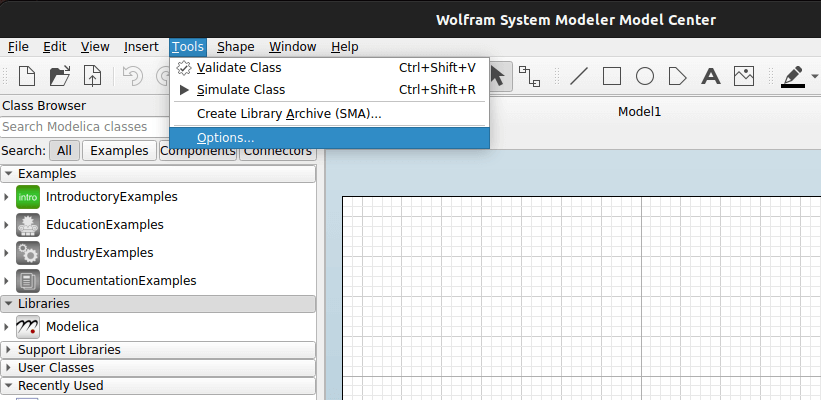Screen dimensions: 821x400
Task: Select the Polygon shape tool
Action: point(678,76)
